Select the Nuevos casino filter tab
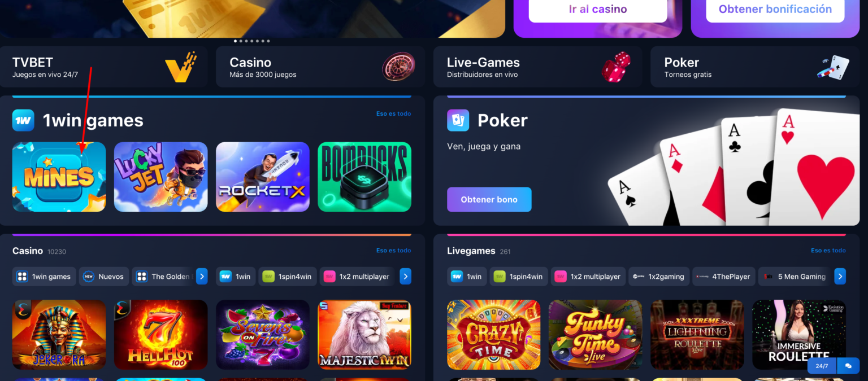868x381 pixels. [104, 277]
